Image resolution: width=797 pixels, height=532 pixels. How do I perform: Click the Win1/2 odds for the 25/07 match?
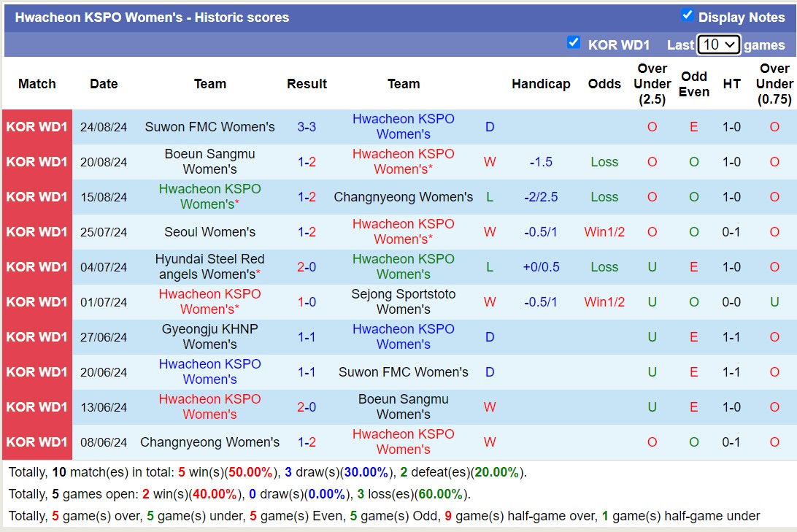point(604,231)
